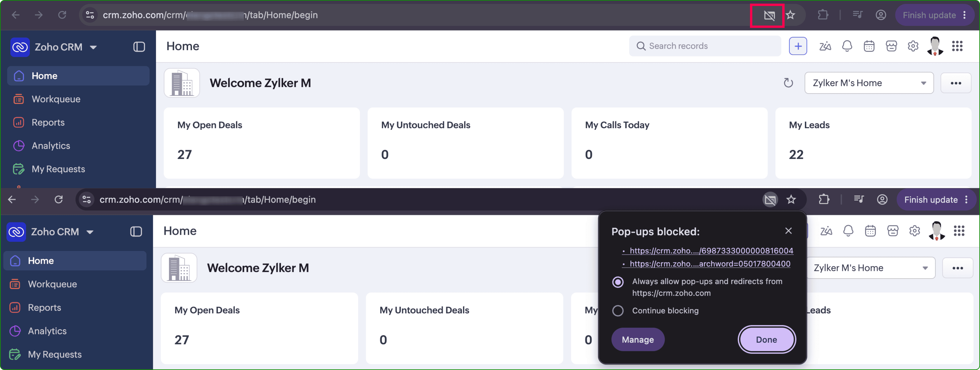This screenshot has width=980, height=370.
Task: Collapse the sidebar in top window's Zoho CRM
Action: point(139,47)
